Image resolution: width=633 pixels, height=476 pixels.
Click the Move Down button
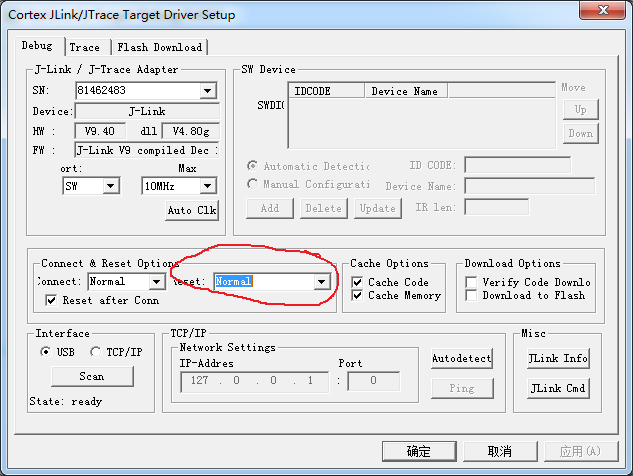581,133
